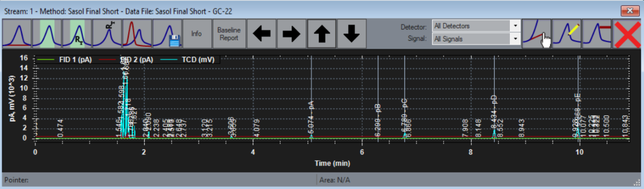Screen dimensions: 644x189
Task: Toggle retention time label above peak icon
Action: (x=107, y=34)
